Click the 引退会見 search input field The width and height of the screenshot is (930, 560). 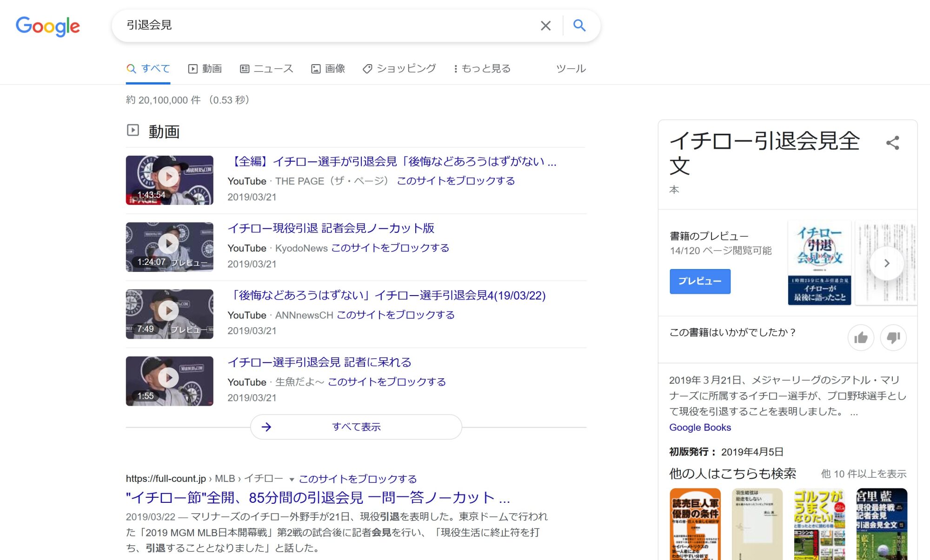point(325,26)
